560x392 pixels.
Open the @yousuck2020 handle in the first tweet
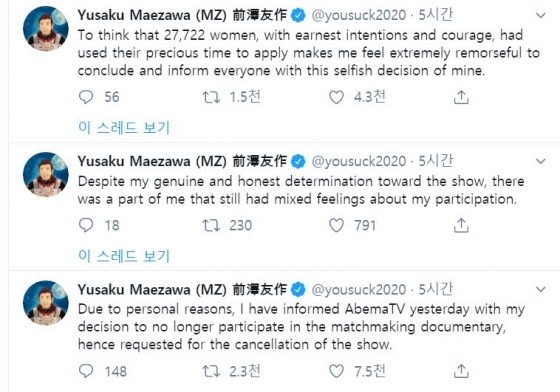pos(359,15)
